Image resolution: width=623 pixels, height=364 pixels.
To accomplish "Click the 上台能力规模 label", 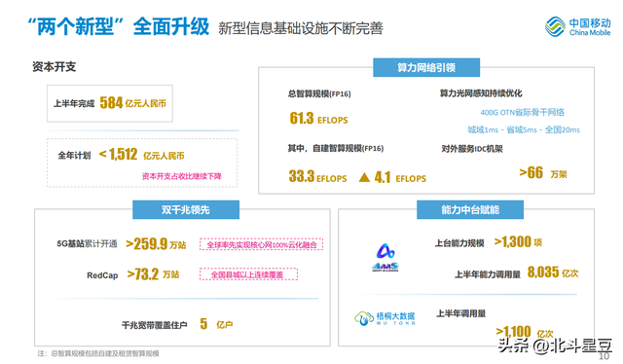I will 459,243.
